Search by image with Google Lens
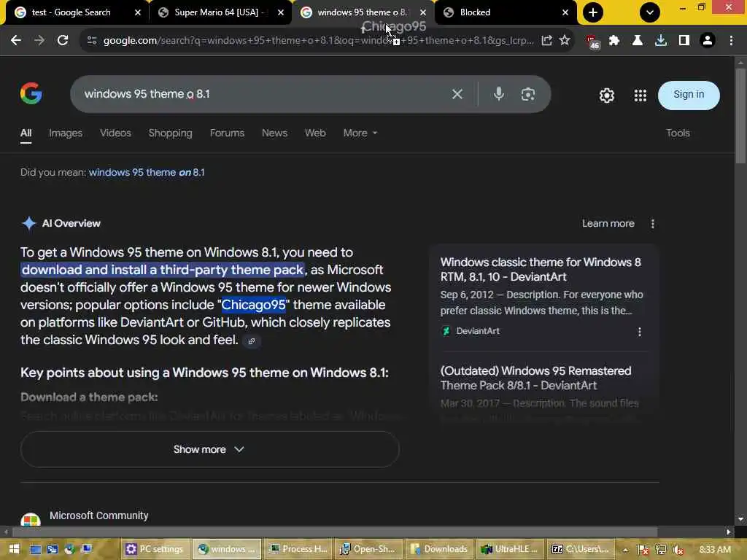Viewport: 747px width, 560px height. (528, 94)
